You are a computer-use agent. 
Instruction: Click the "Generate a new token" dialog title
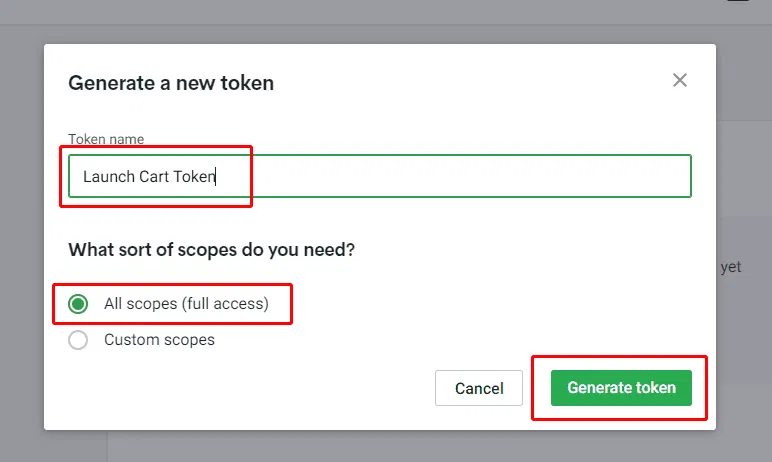click(171, 83)
